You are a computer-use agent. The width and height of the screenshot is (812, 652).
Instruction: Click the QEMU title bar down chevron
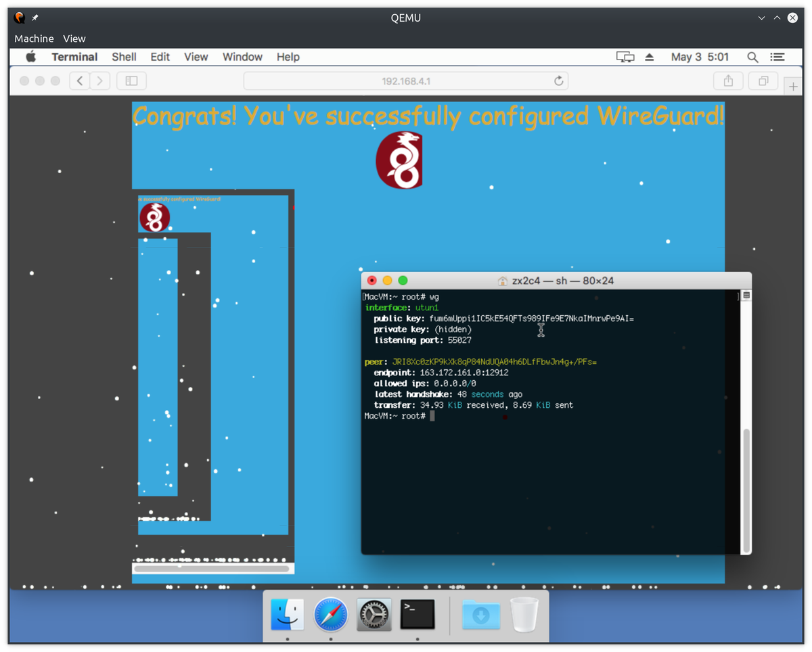(x=762, y=18)
